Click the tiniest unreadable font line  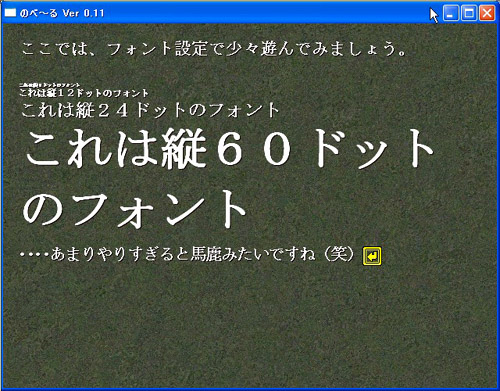(x=49, y=85)
